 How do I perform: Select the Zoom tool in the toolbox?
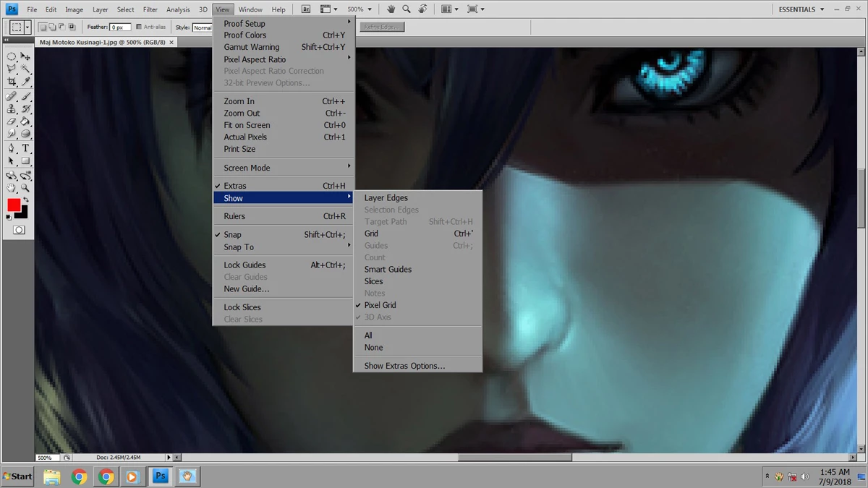(x=25, y=188)
